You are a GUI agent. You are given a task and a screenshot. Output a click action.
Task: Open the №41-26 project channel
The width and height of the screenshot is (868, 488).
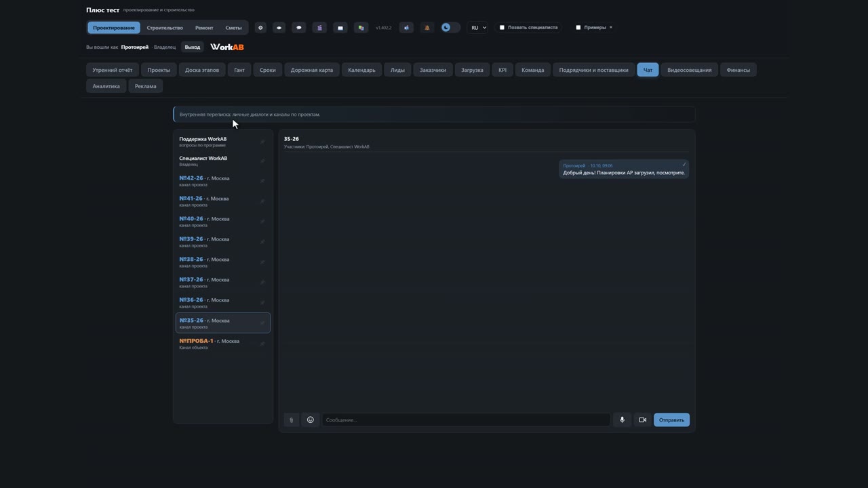pyautogui.click(x=223, y=201)
